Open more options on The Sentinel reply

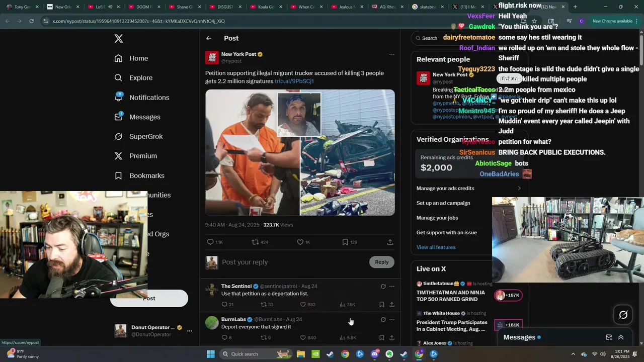[392, 287]
